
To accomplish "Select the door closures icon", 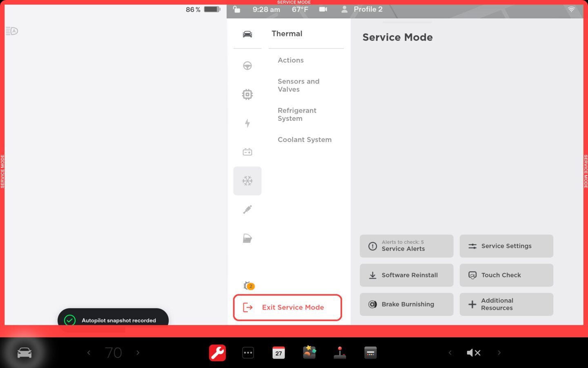I will click(247, 238).
